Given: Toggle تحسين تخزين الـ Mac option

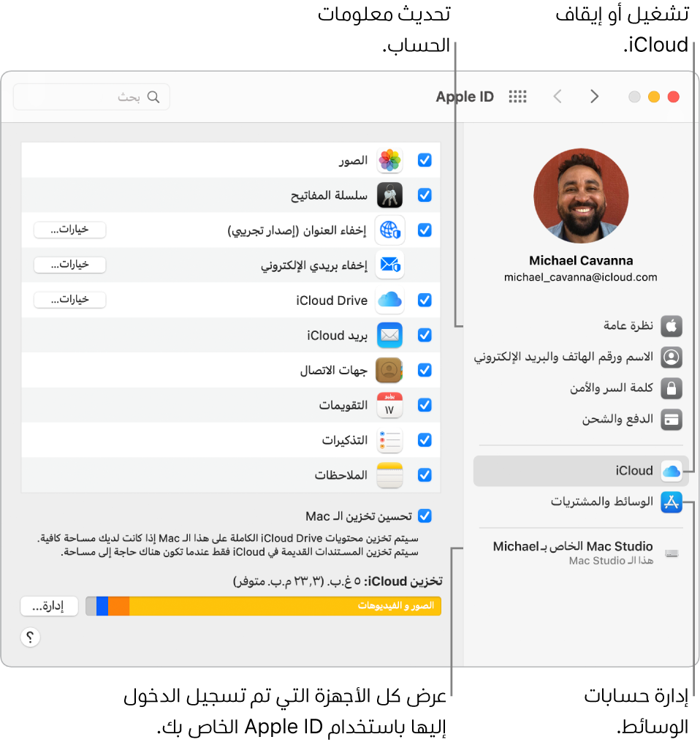Looking at the screenshot, I should click(425, 516).
